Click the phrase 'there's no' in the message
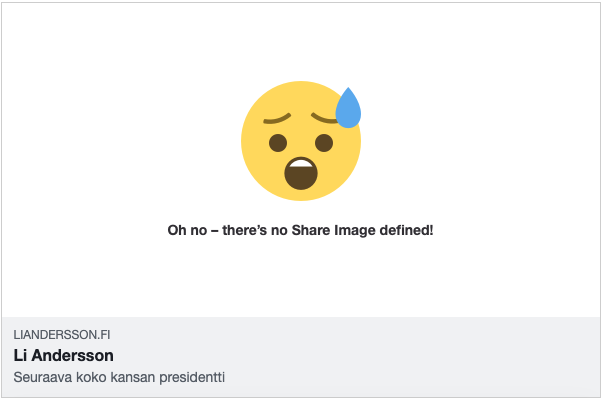Viewport: 601px width, 398px height. point(255,230)
